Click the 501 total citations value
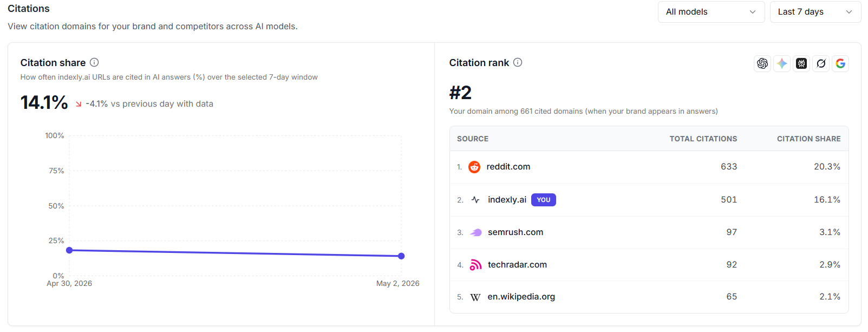 (x=729, y=200)
